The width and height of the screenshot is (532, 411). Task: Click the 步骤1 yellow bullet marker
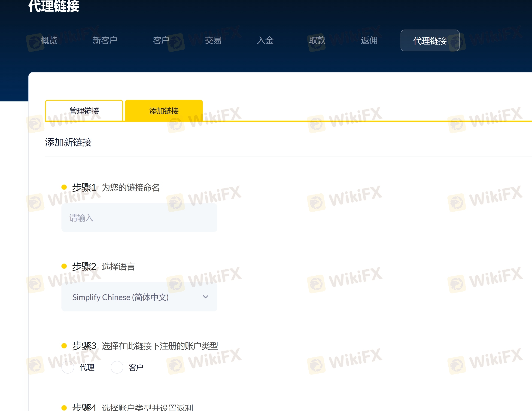(64, 187)
